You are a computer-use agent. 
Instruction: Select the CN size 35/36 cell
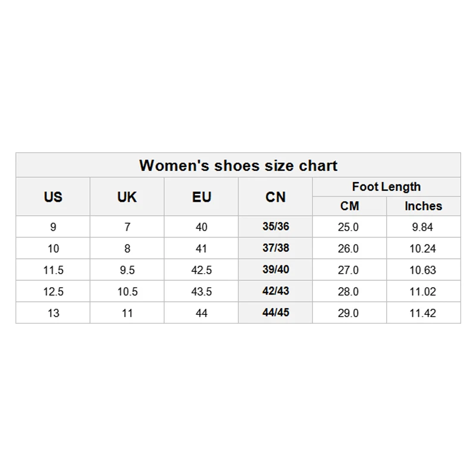(x=275, y=227)
